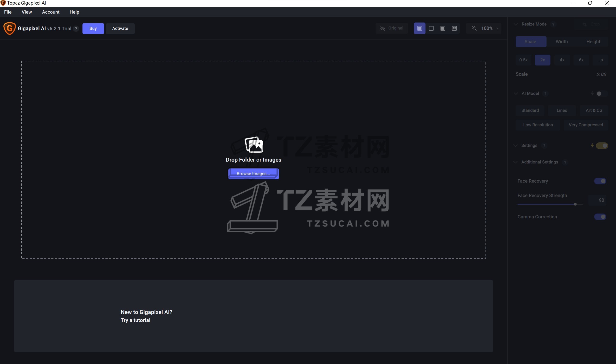The width and height of the screenshot is (616, 364).
Task: Select the Very Compressed AI model
Action: click(586, 125)
